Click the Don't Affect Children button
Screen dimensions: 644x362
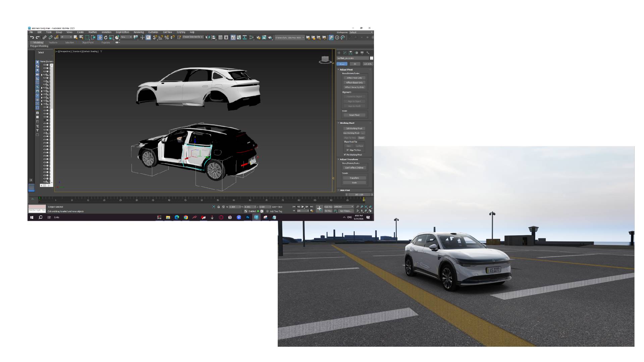pyautogui.click(x=354, y=168)
